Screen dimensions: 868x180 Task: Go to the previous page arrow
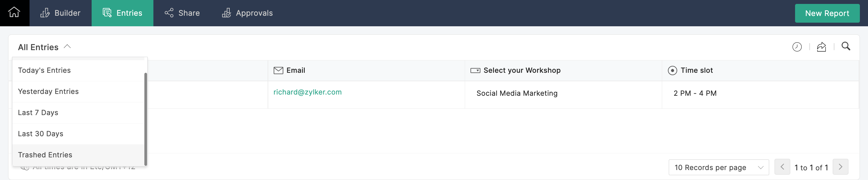782,167
